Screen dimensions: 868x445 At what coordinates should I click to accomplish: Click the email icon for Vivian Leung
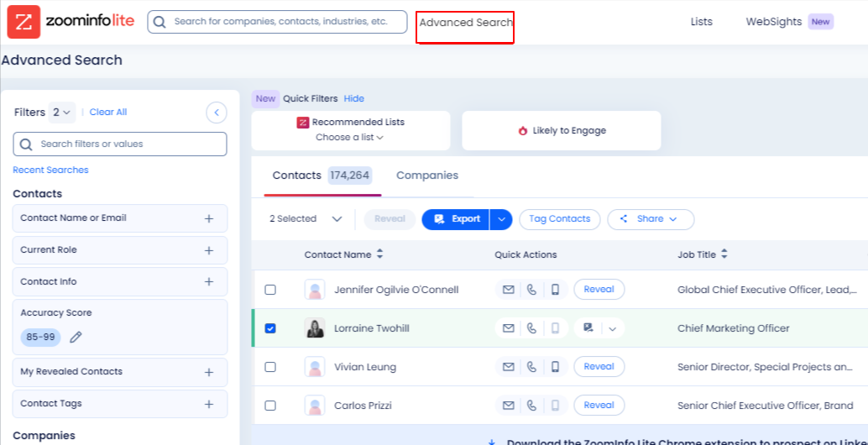point(508,366)
